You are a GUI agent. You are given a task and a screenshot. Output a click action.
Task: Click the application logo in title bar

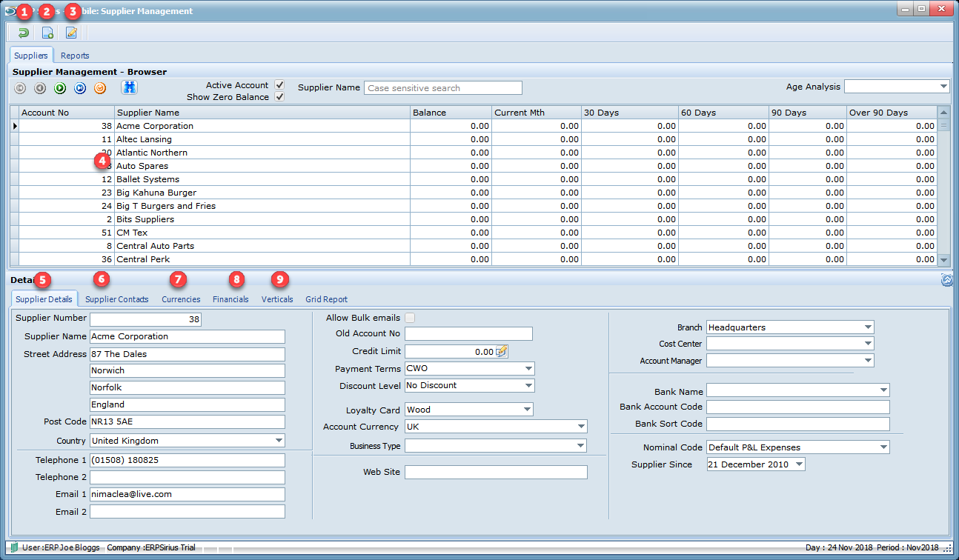(x=9, y=10)
